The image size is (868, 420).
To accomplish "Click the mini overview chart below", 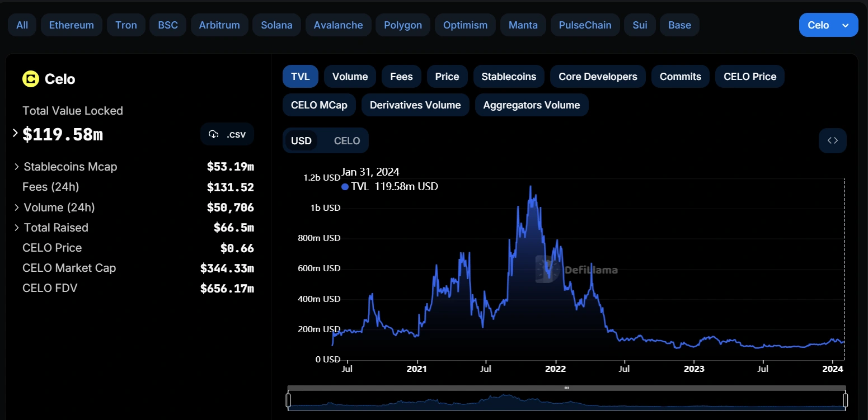I will 566,402.
